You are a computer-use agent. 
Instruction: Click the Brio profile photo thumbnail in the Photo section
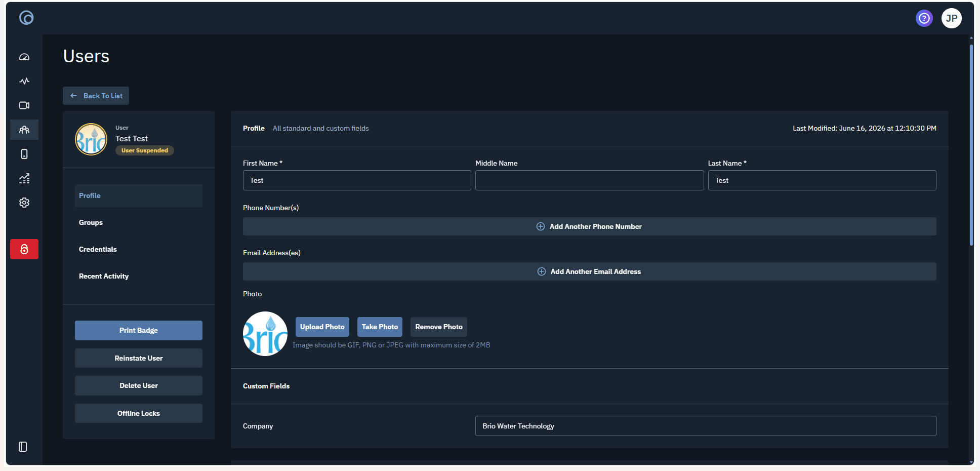pos(265,334)
